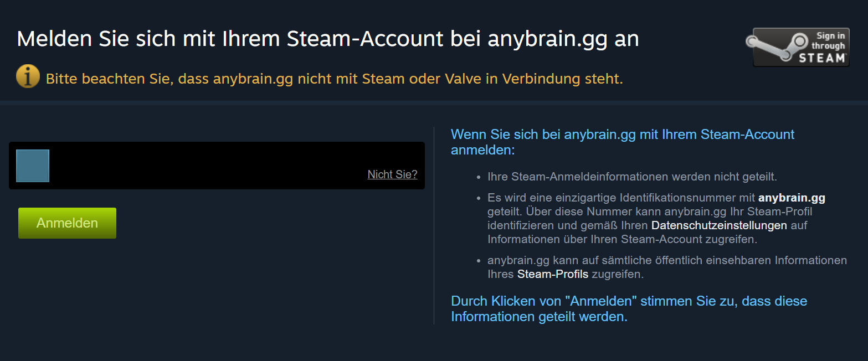This screenshot has width=868, height=361.
Task: Click the "einzigartige Identifikationsnummer" bullet line
Action: pos(656,198)
